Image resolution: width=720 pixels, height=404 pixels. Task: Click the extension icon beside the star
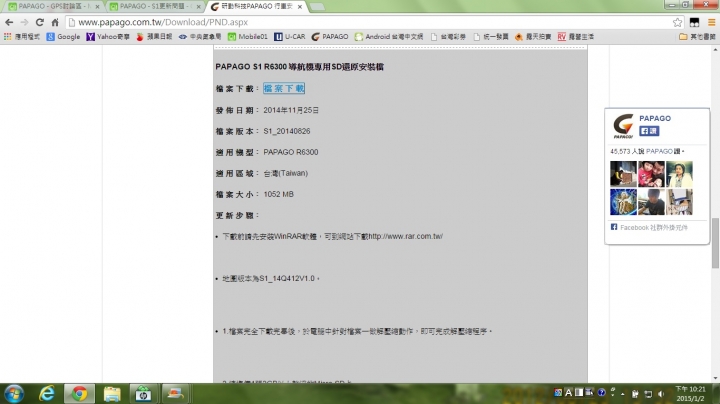pyautogui.click(x=694, y=22)
